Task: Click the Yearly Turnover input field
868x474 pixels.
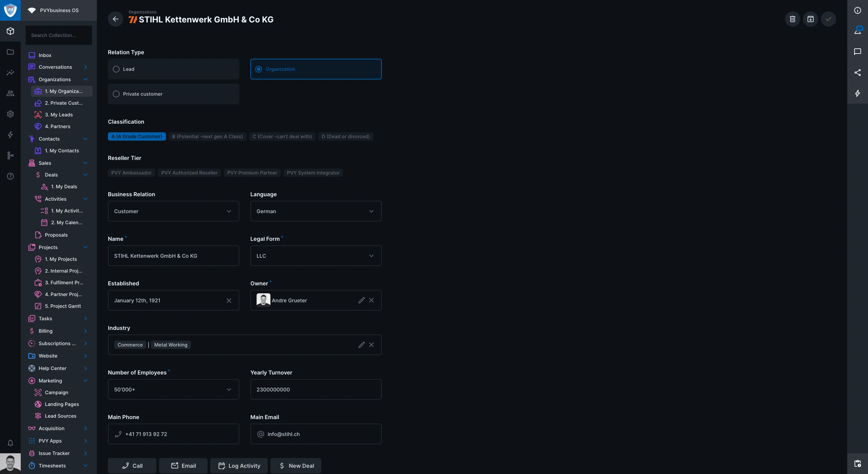Action: 316,389
